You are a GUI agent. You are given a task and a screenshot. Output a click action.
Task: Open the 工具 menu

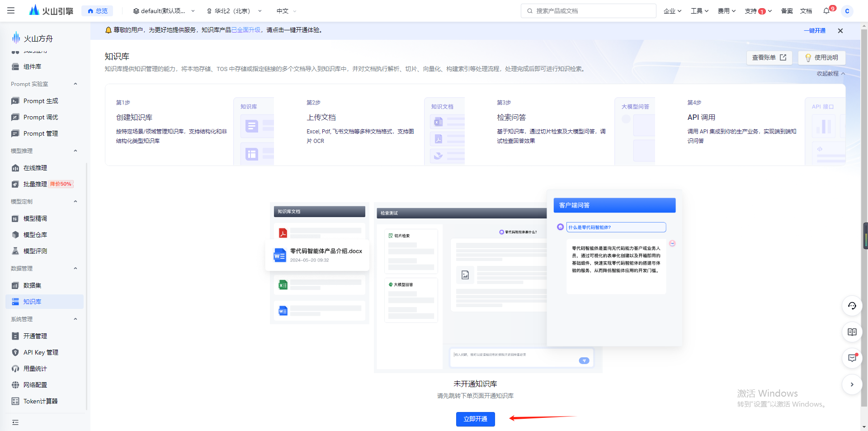(699, 11)
